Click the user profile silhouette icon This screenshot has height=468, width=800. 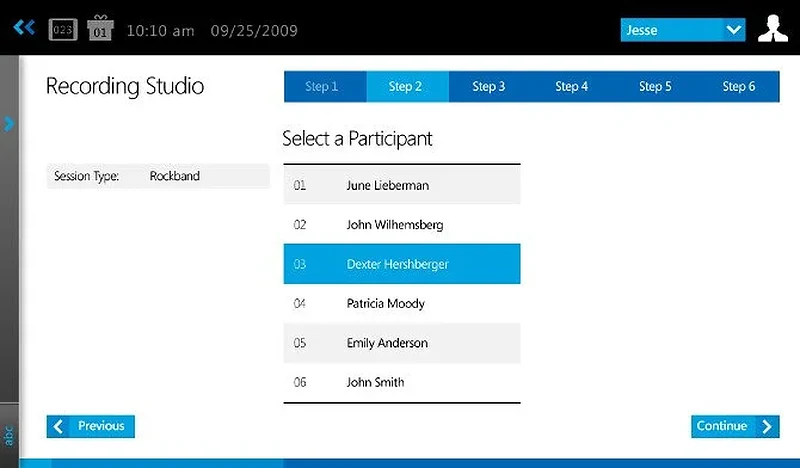(772, 29)
